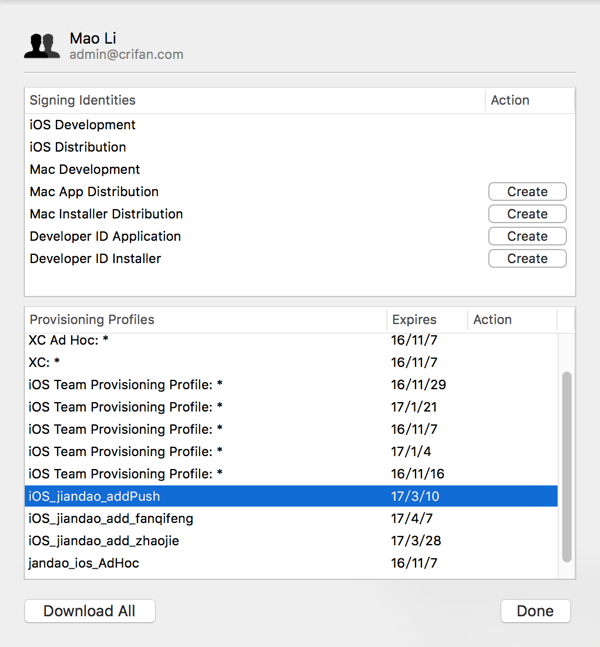Viewport: 600px width, 647px height.
Task: Click Done to close the dialog
Action: point(535,611)
